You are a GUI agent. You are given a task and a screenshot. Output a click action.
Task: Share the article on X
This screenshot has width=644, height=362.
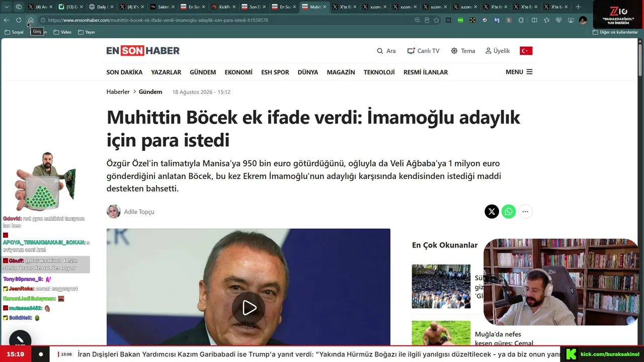(x=492, y=212)
